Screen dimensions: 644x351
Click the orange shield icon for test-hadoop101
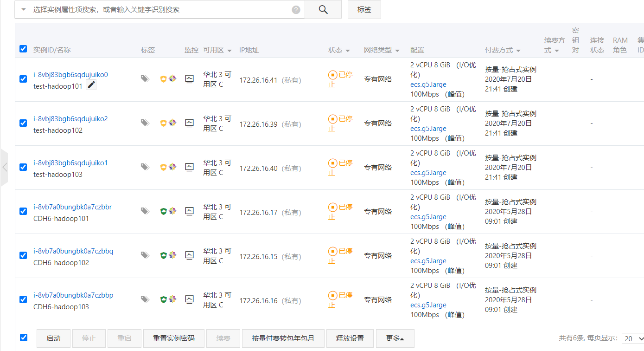(x=163, y=79)
